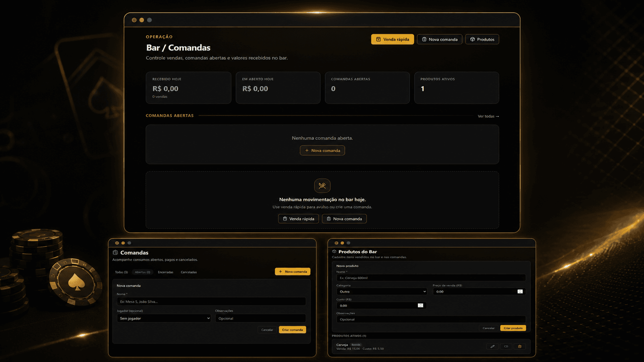The height and width of the screenshot is (362, 644).
Task: Select the Em Aberto Hoje stat card
Action: tap(278, 88)
